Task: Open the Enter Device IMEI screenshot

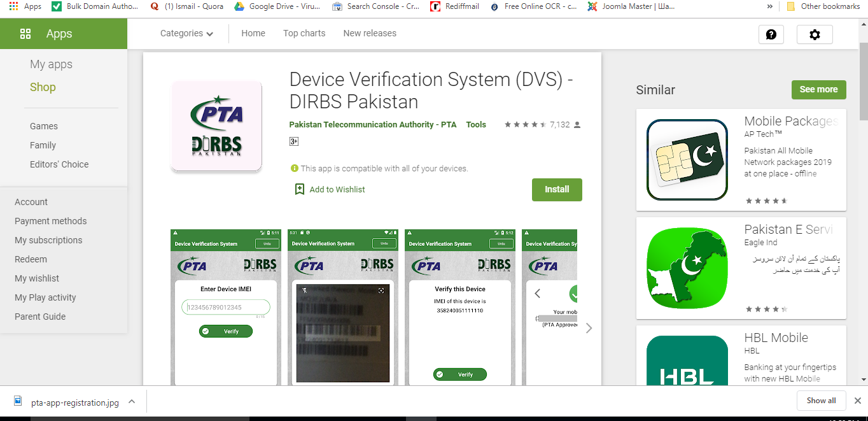Action: (226, 307)
